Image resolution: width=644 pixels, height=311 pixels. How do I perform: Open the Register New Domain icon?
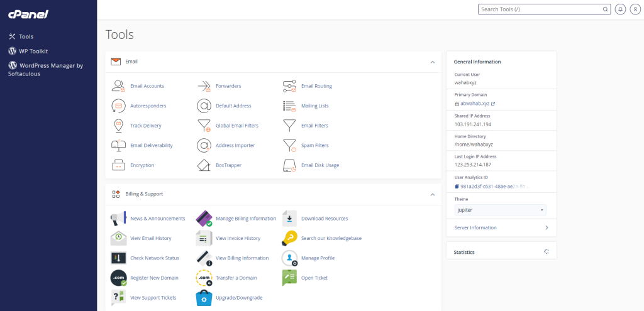tap(118, 278)
